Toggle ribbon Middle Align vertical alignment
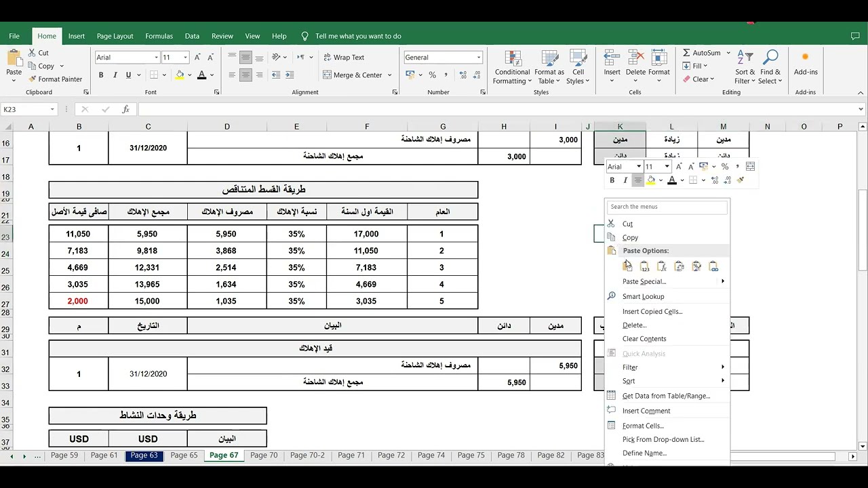868x488 pixels. (245, 58)
